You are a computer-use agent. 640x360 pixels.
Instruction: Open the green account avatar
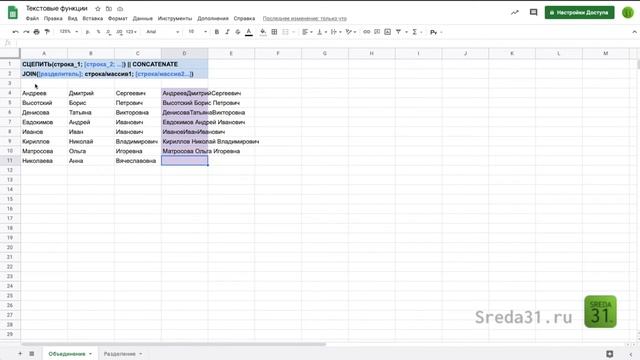[x=628, y=13]
